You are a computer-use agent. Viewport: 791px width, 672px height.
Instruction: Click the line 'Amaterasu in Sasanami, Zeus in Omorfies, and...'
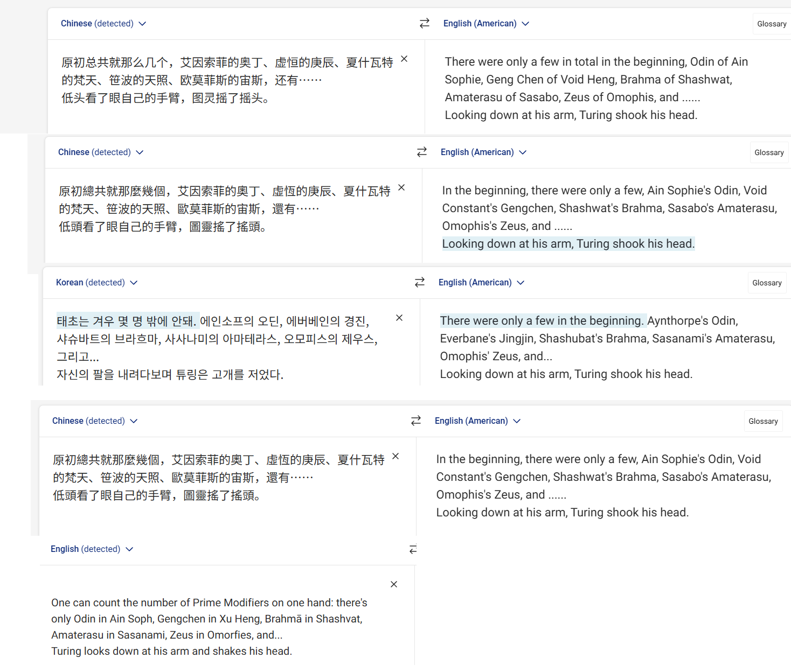(166, 635)
